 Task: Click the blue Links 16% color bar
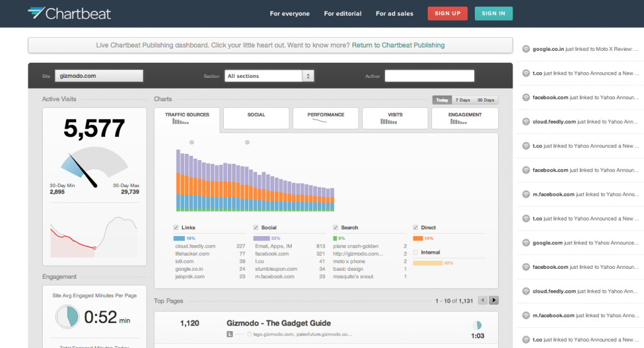179,239
